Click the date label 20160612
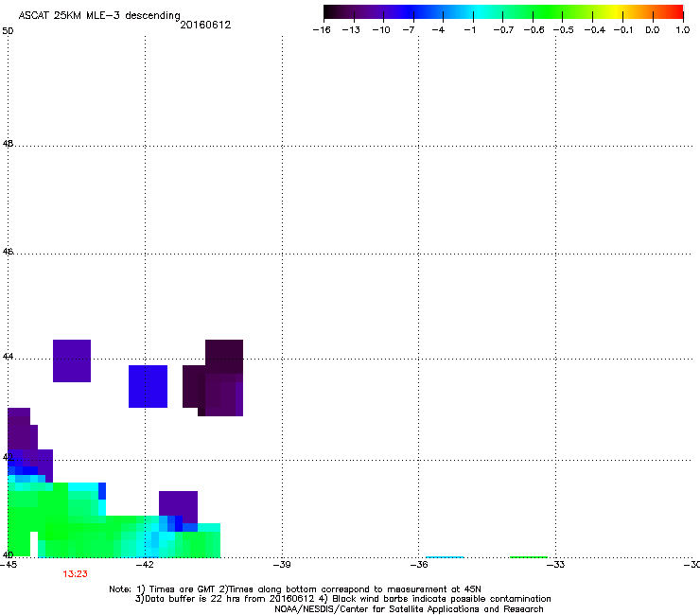 point(205,25)
